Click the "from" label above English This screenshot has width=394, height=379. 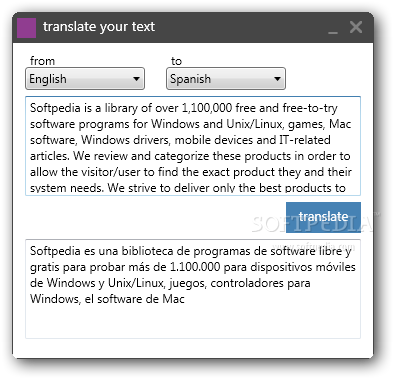42,61
